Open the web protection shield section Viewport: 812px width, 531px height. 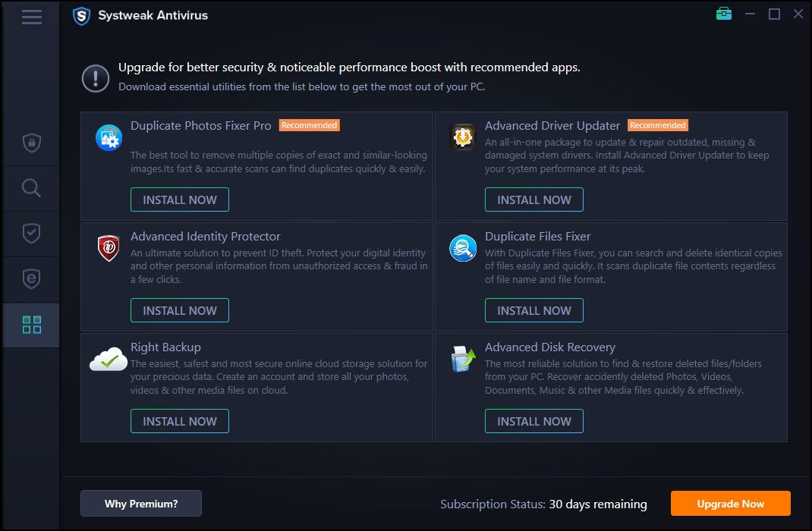(x=31, y=279)
